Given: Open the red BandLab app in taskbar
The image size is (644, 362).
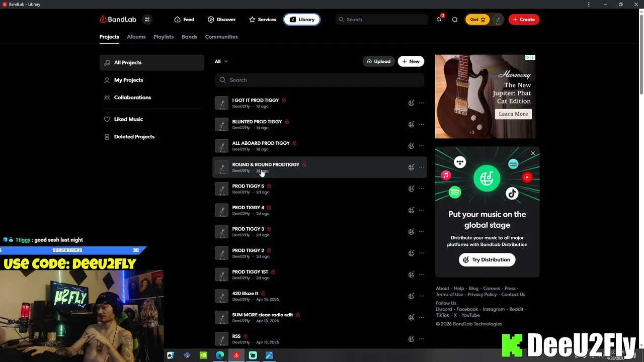Looking at the screenshot, I should pyautogui.click(x=236, y=355).
